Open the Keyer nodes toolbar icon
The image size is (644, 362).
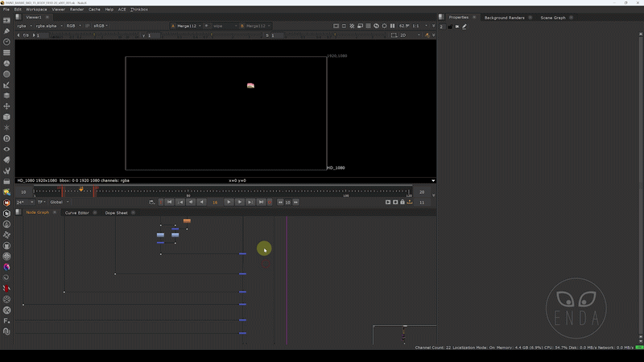[6, 84]
